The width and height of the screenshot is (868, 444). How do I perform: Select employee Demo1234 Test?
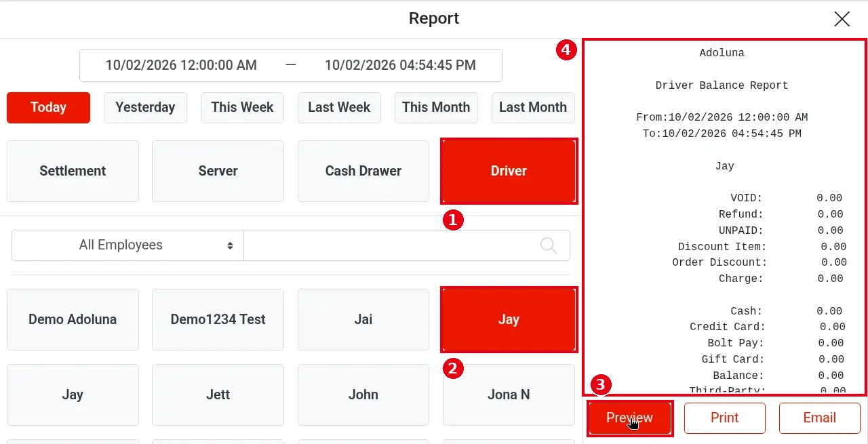(x=218, y=319)
